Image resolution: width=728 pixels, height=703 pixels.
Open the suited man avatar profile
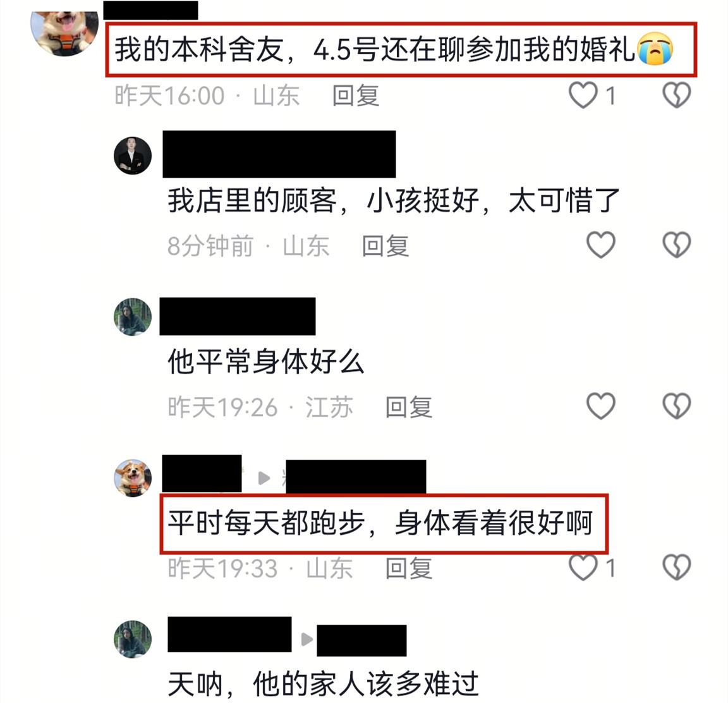[133, 156]
